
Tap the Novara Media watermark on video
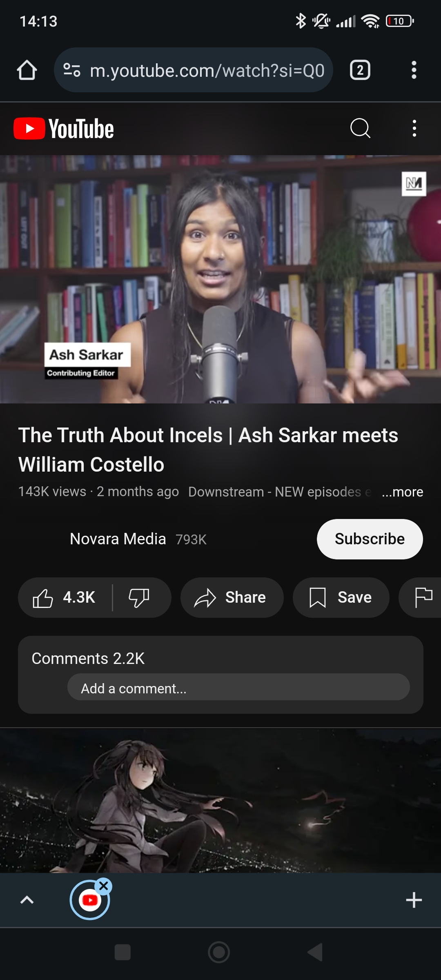[x=414, y=184]
